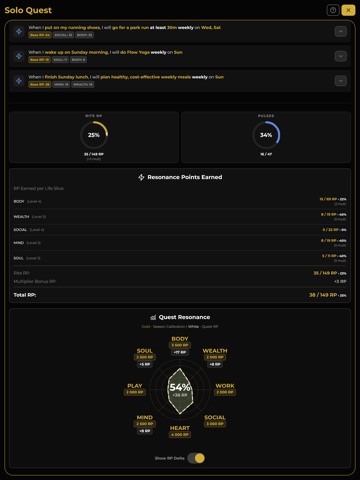The image size is (360, 480).
Task: Select the WORK label on the radar chart
Action: click(225, 386)
